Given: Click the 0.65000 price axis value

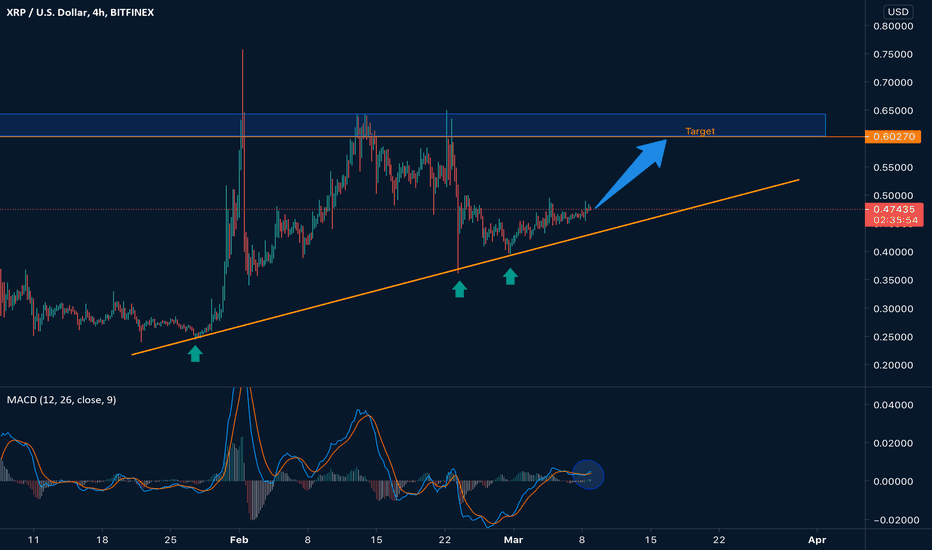Looking at the screenshot, I should click(x=893, y=111).
